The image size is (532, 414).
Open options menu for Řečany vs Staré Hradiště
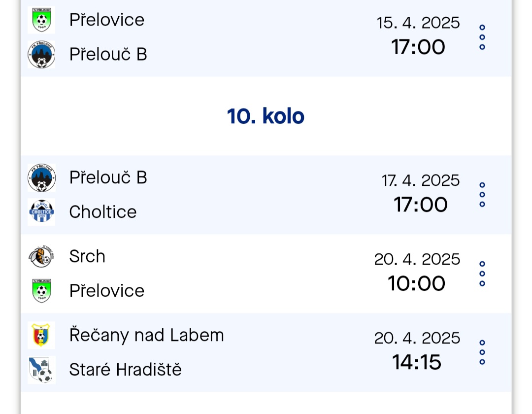pos(482,352)
